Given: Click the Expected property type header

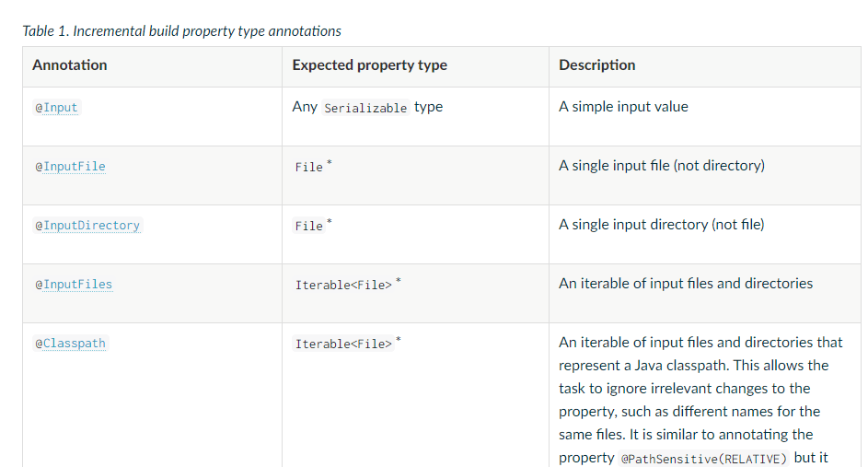Looking at the screenshot, I should 369,65.
